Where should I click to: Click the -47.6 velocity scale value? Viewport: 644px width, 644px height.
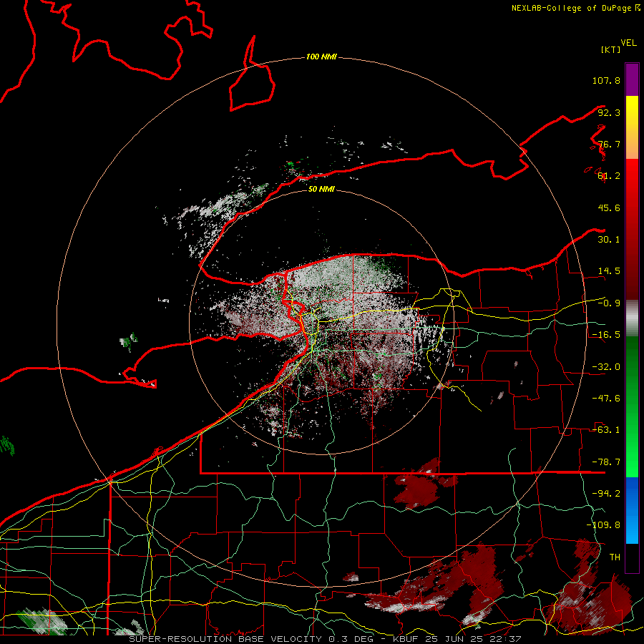[x=606, y=399]
